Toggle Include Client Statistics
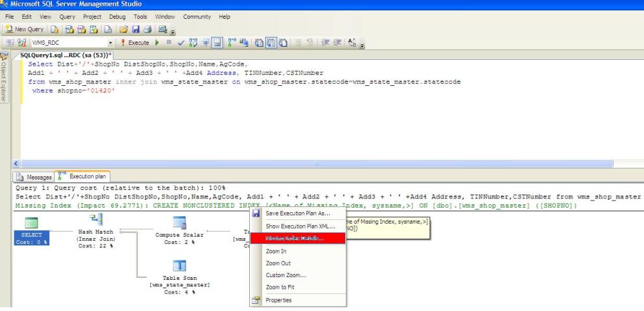 pyautogui.click(x=244, y=43)
